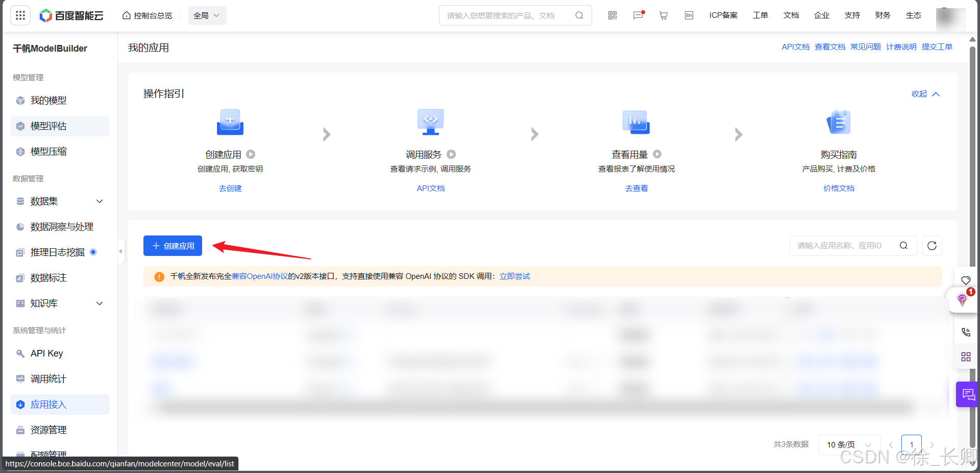
Task: Open 调用统计 in sidebar
Action: click(x=60, y=379)
